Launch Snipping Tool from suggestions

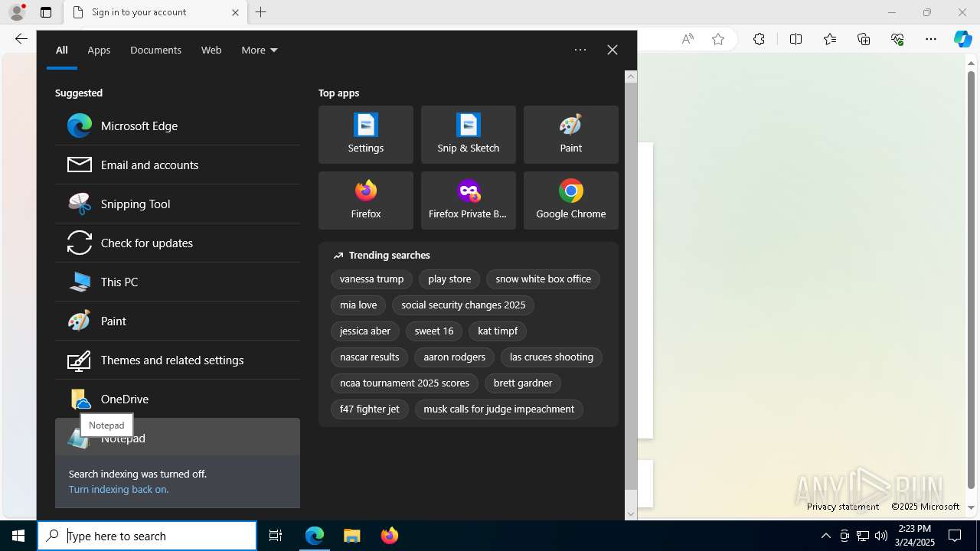coord(177,204)
